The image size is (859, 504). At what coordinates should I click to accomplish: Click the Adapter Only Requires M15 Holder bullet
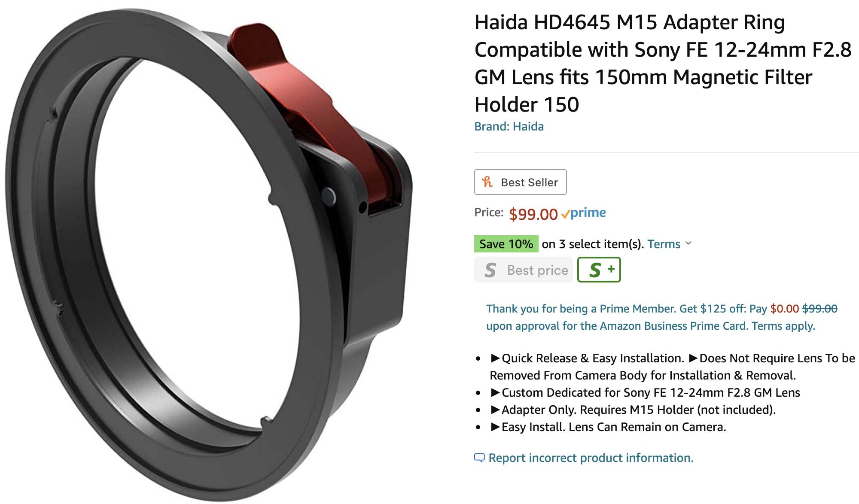click(x=633, y=410)
